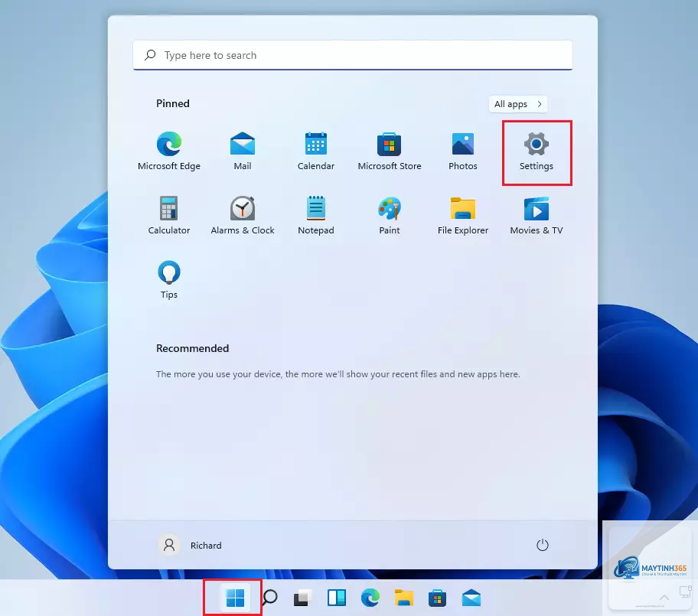698x616 pixels.
Task: Open Microsoft Store from the taskbar
Action: [438, 598]
